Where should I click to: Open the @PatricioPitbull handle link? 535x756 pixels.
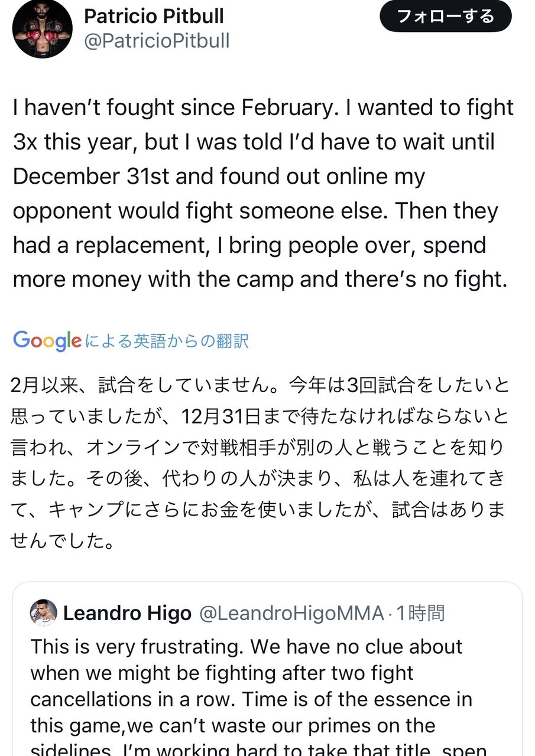[x=157, y=41]
